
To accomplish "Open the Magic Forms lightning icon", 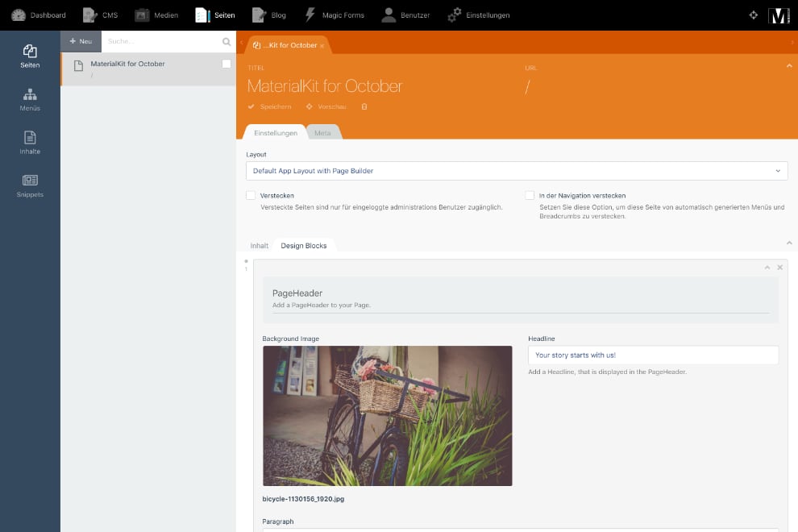I will [x=310, y=15].
